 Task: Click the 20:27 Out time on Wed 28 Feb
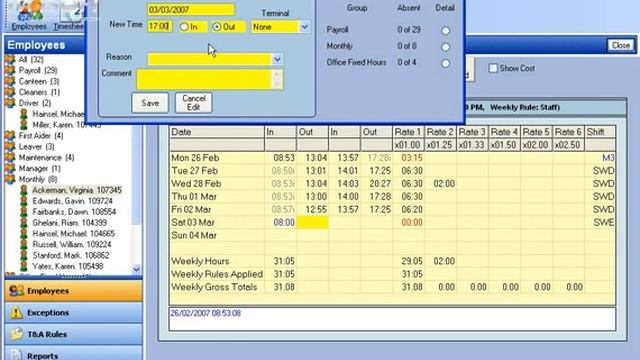click(x=380, y=184)
